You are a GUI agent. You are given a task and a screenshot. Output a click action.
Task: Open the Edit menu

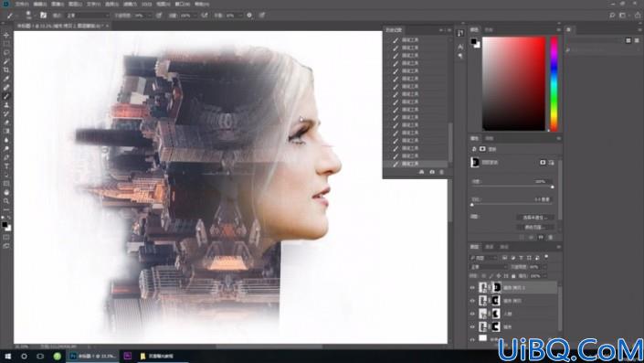40,4
